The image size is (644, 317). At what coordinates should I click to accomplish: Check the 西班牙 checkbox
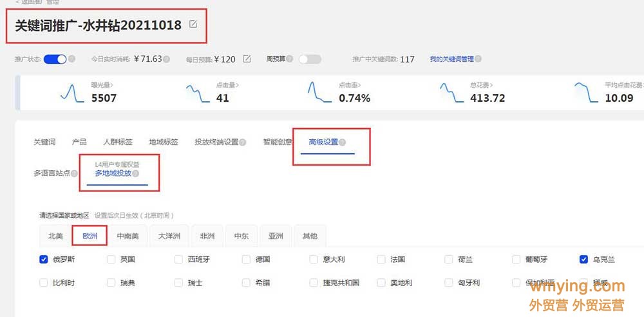coord(178,260)
